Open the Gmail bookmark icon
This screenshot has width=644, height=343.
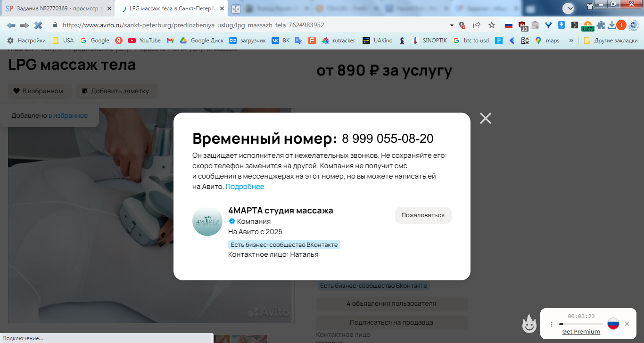(x=170, y=41)
